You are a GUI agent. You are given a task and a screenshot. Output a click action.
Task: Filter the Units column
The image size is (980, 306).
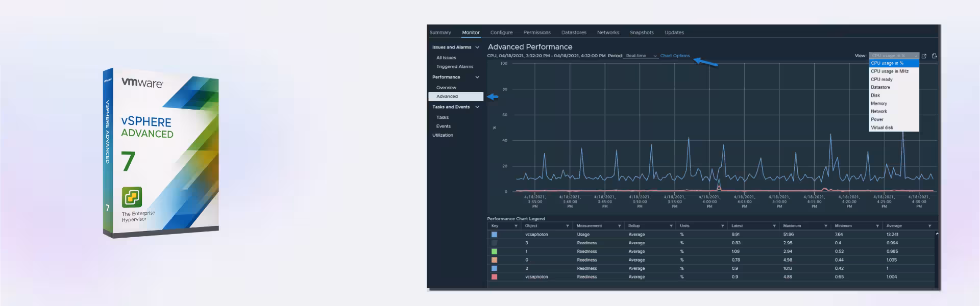(722, 226)
